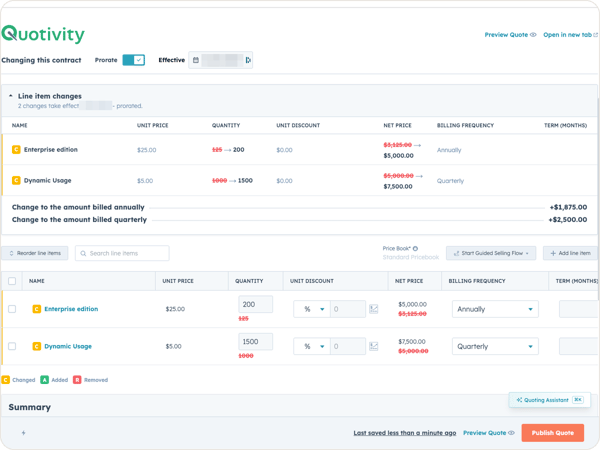
Task: Check the Dynamic Usage row checkbox
Action: (12, 346)
